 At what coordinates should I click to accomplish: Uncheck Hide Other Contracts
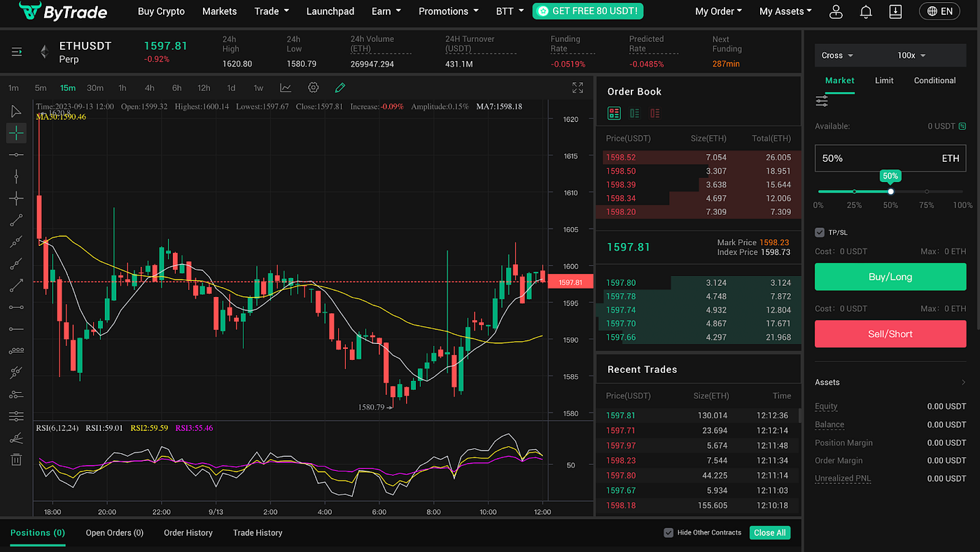(668, 532)
